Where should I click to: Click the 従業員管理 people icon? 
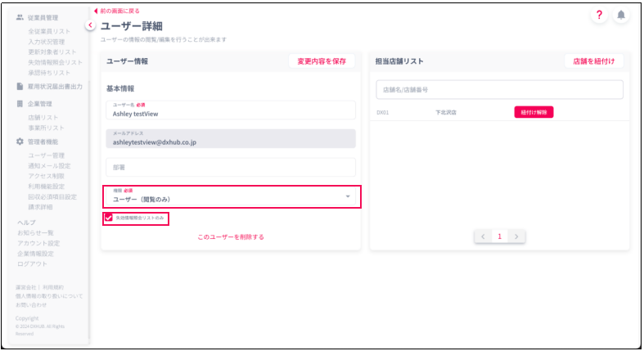click(20, 17)
